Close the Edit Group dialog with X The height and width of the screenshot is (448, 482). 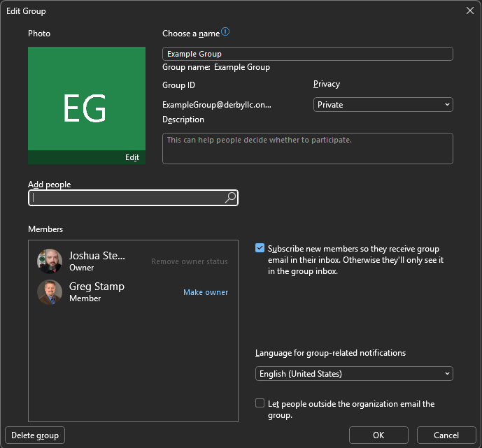click(x=469, y=10)
